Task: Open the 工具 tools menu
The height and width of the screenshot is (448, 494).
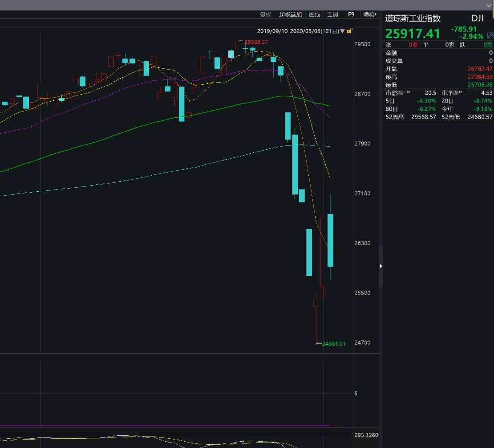Action: (x=333, y=15)
